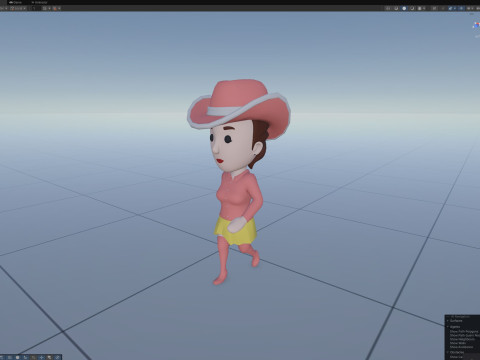Switch to the Animator tab

pyautogui.click(x=39, y=2)
